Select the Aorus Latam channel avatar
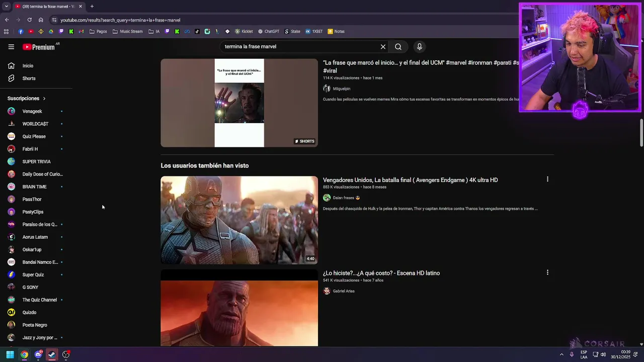The width and height of the screenshot is (644, 362). point(11,237)
